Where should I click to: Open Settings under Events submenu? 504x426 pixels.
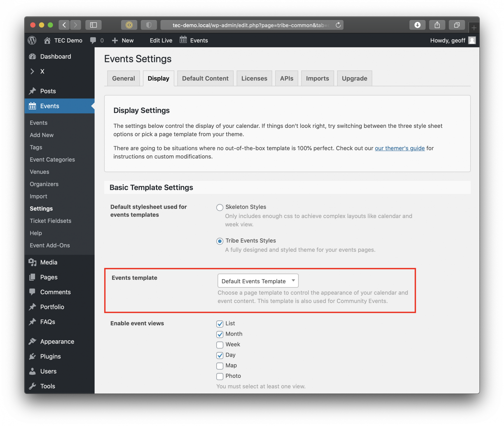click(41, 208)
